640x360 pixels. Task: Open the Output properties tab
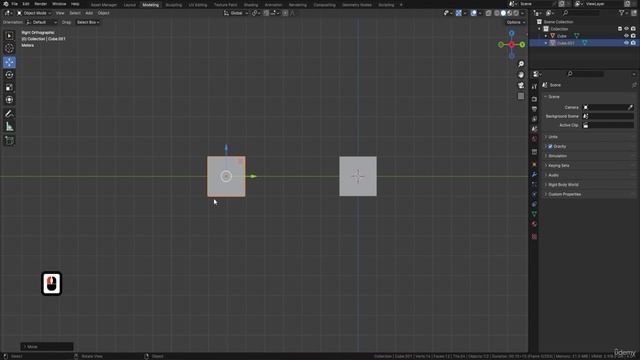pyautogui.click(x=534, y=109)
